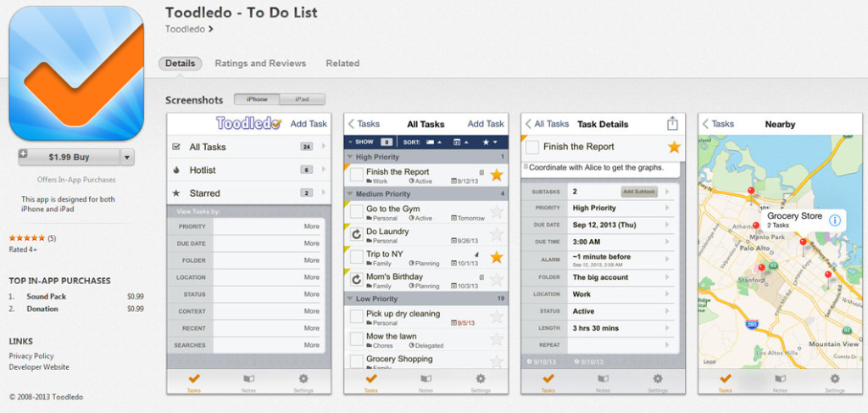Click the Settings gear in Nearby screenshot

pos(835,379)
